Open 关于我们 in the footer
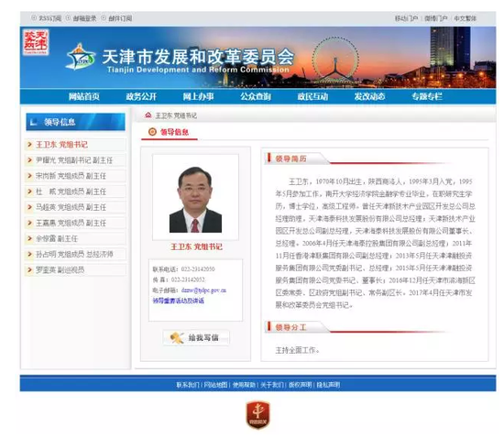Image resolution: width=504 pixels, height=438 pixels. [x=272, y=385]
